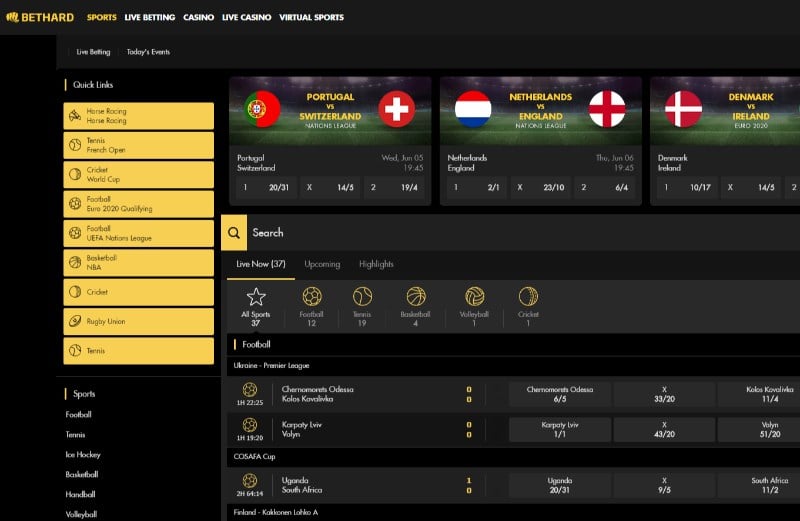Open Cricket quick link without subtitle
This screenshot has width=800, height=521.
139,292
